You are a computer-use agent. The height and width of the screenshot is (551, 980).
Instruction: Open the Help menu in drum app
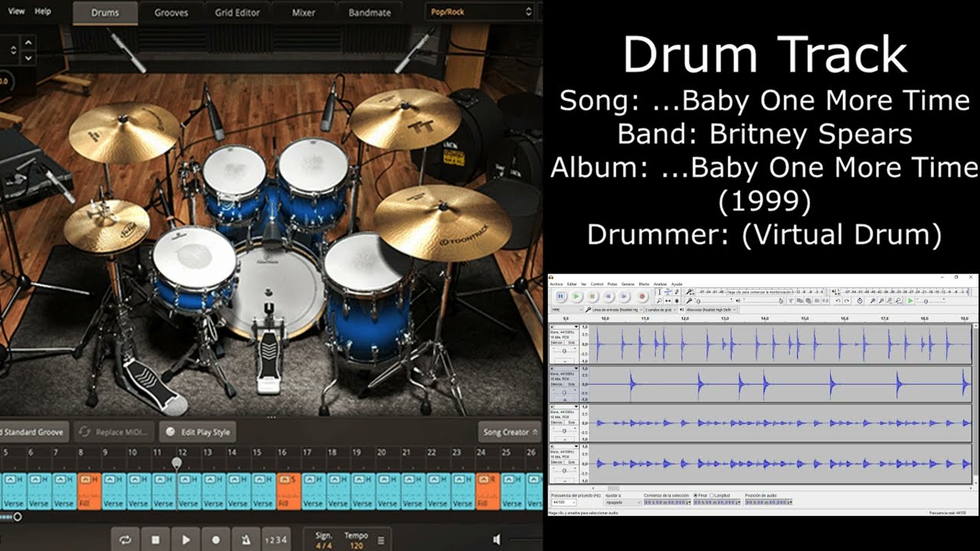[x=43, y=11]
